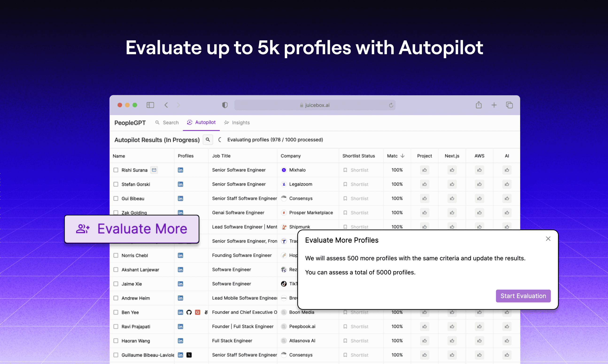Shortlist Gui Bibeau
Screen dimensions: 608x364
click(x=356, y=199)
